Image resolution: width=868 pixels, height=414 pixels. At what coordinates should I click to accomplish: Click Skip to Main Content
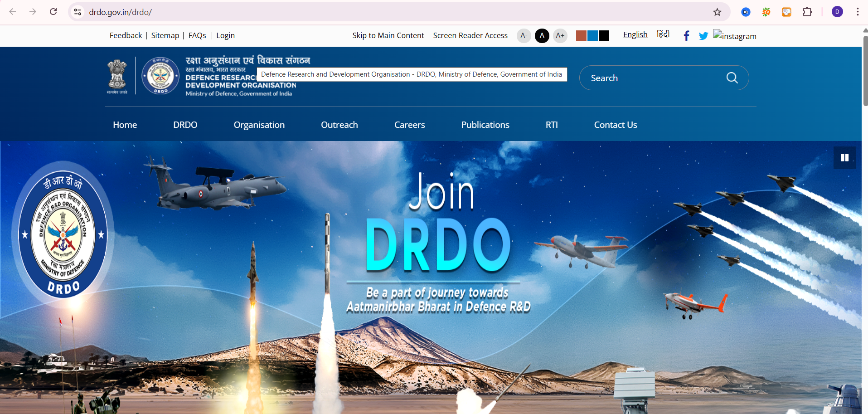(x=388, y=35)
